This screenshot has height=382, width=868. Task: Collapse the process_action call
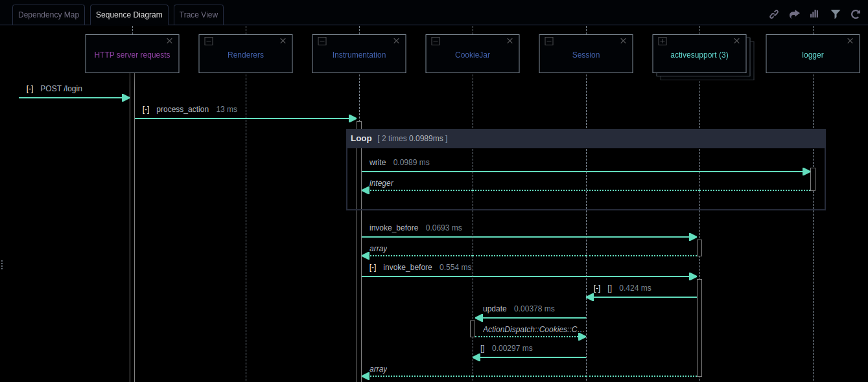click(146, 109)
